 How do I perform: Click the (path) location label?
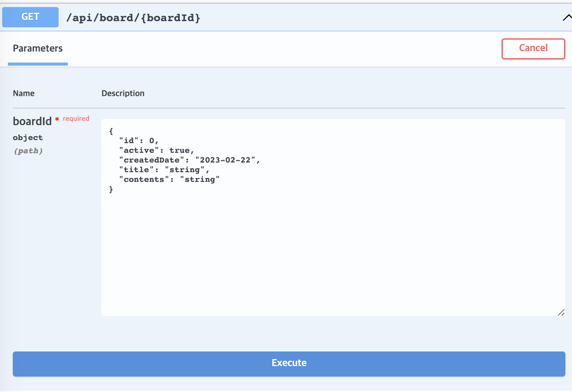point(28,151)
